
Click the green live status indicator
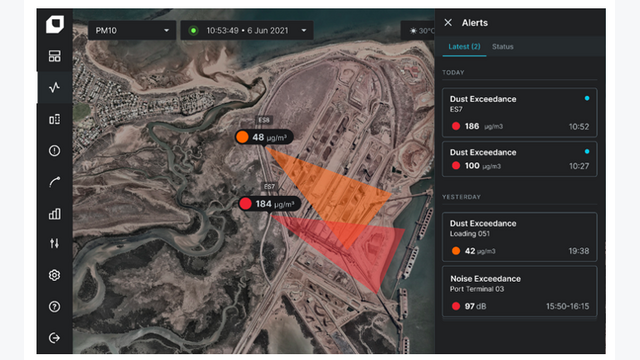click(x=193, y=31)
